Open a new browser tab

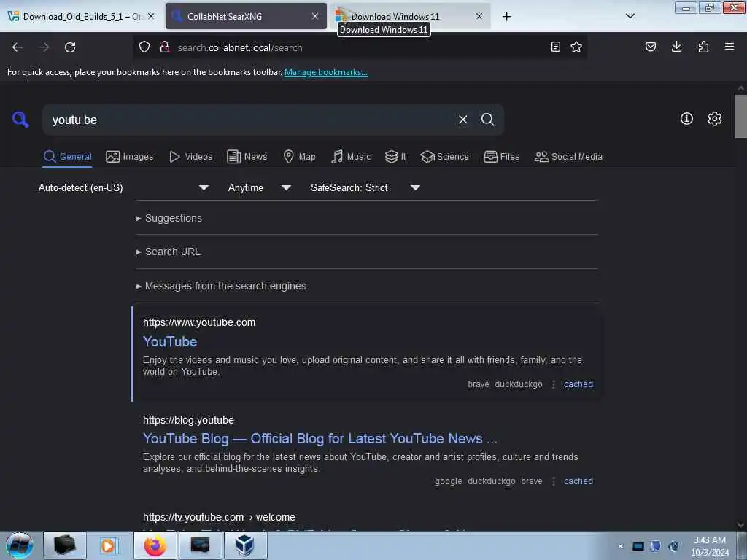(506, 17)
